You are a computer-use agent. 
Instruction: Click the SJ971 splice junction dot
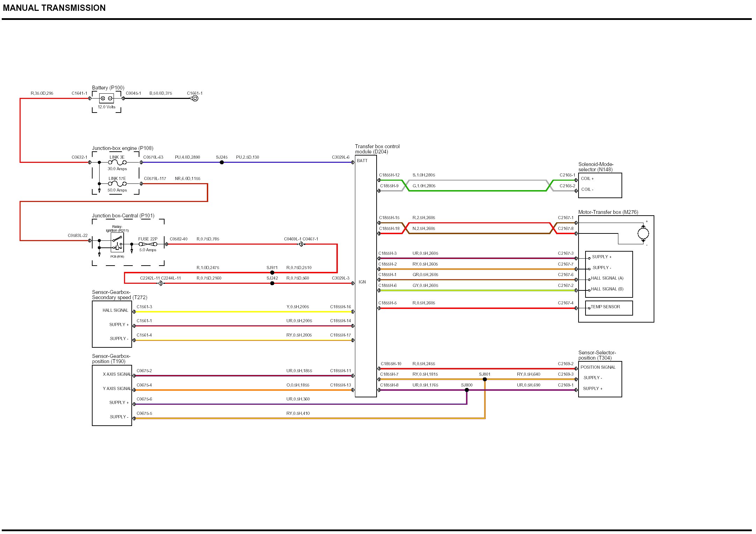[x=272, y=273]
